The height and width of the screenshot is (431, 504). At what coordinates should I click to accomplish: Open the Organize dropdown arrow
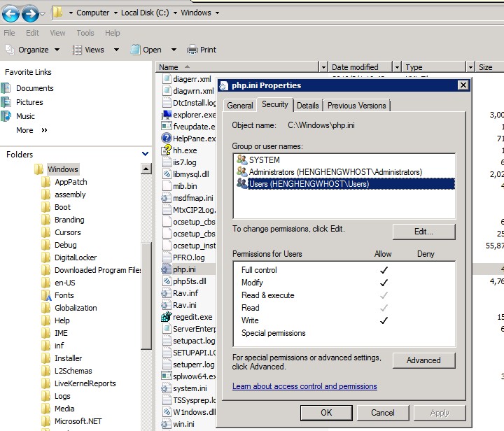(57, 50)
